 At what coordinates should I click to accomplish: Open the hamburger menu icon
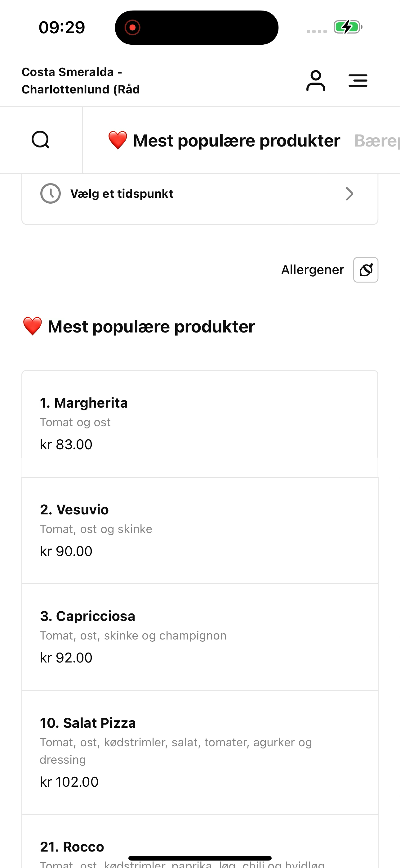pos(358,80)
